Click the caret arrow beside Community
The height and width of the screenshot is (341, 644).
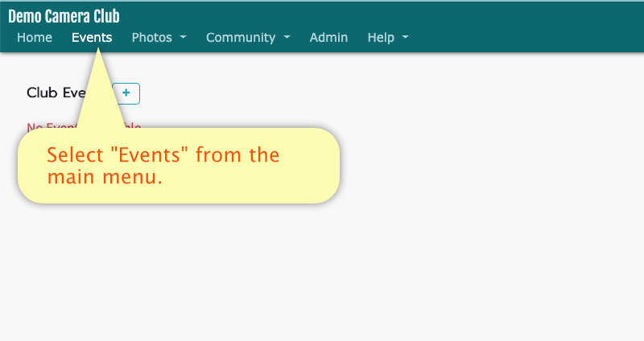coord(286,38)
